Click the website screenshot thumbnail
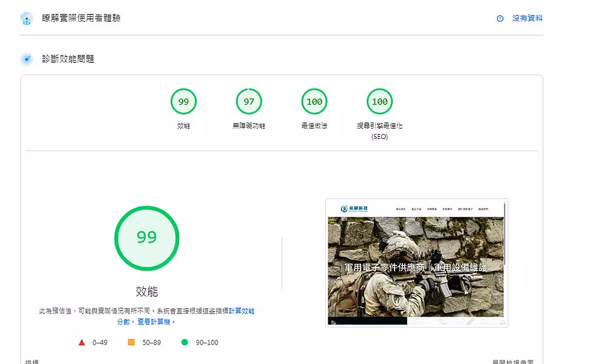Viewport: 607px width, 364px height. tap(416, 263)
